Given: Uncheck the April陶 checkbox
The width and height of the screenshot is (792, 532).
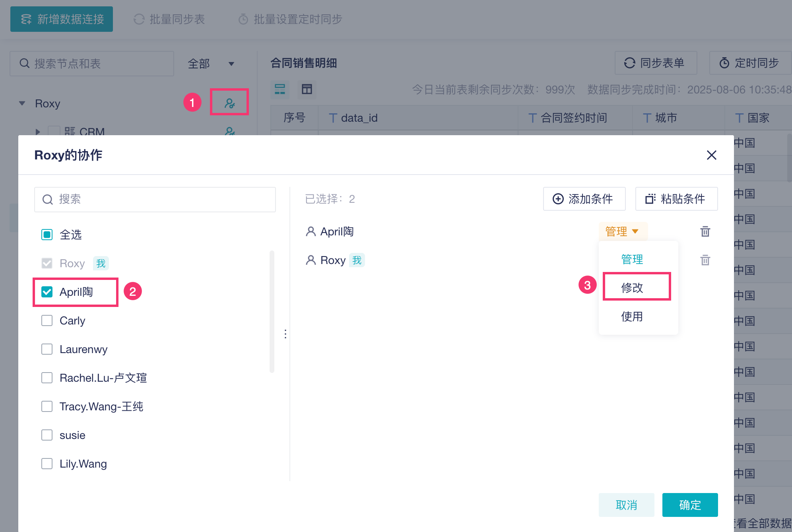Looking at the screenshot, I should coord(47,292).
